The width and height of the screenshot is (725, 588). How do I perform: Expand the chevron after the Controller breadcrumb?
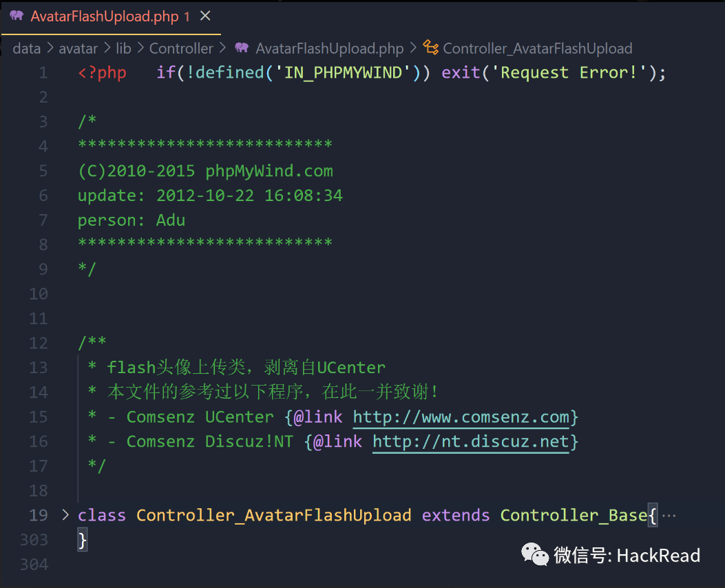pyautogui.click(x=222, y=48)
